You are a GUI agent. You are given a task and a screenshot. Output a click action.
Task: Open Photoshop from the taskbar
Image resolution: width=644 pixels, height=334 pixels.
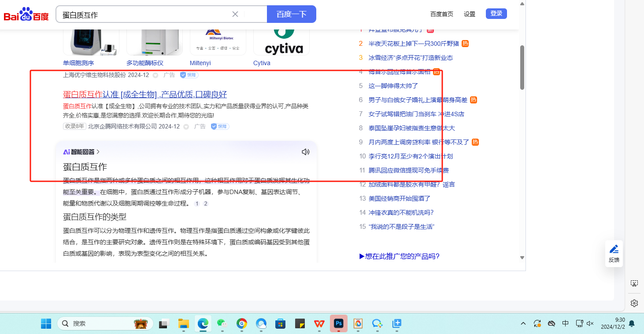pos(339,323)
